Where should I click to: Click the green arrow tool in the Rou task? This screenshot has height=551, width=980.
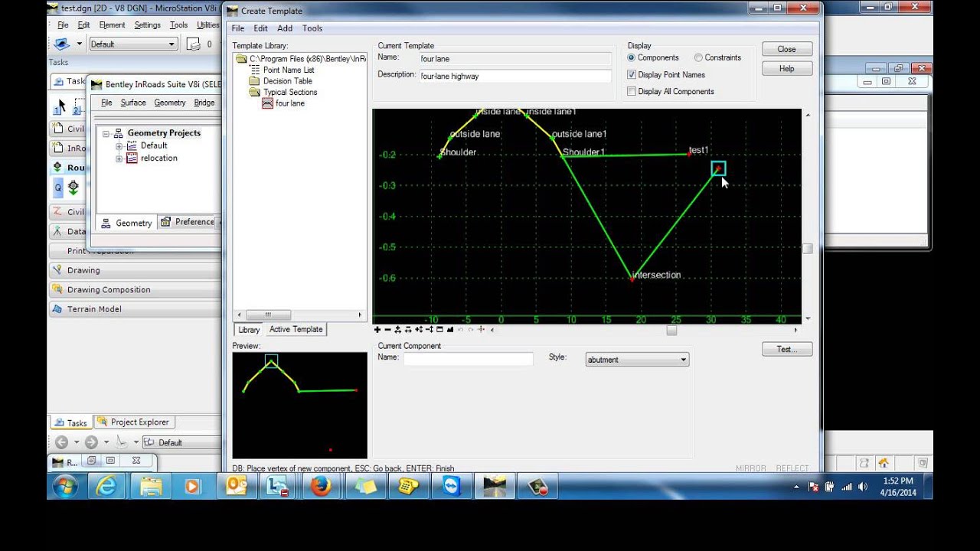tap(73, 187)
